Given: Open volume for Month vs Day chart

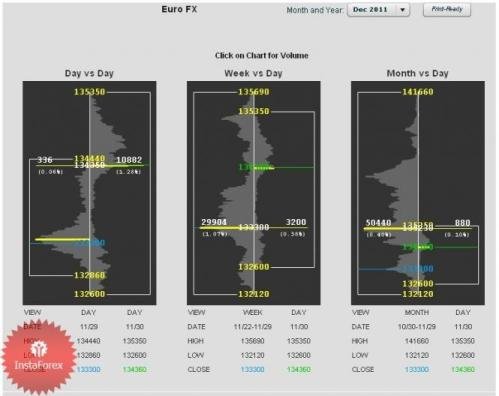Looking at the screenshot, I should pyautogui.click(x=418, y=193).
